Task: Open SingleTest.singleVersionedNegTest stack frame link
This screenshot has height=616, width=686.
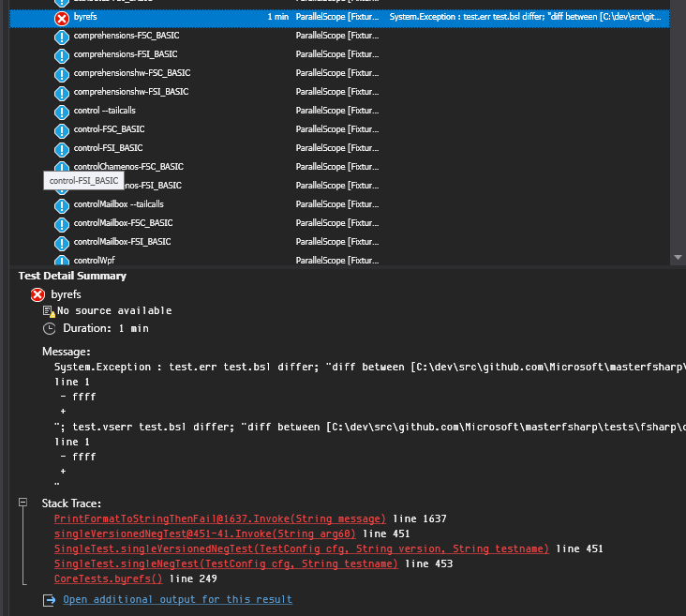Action: 301,548
